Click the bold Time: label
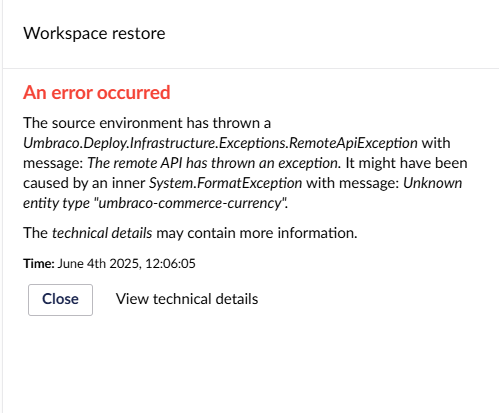 (39, 264)
